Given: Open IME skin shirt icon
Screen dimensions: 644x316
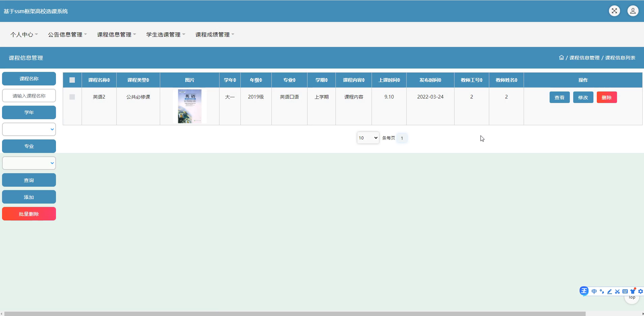Looking at the screenshot, I should pyautogui.click(x=633, y=291).
